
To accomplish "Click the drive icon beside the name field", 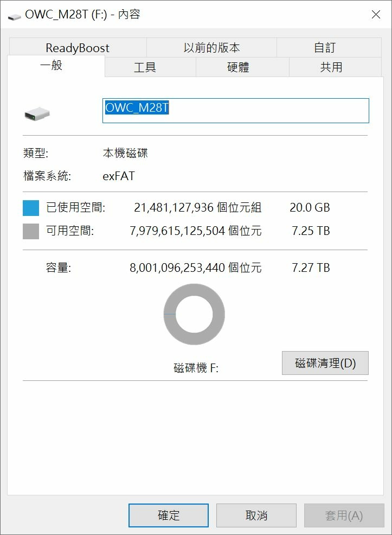I will 37,113.
